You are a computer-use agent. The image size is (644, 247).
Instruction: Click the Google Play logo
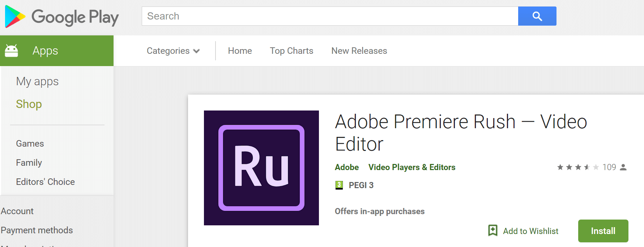[61, 17]
